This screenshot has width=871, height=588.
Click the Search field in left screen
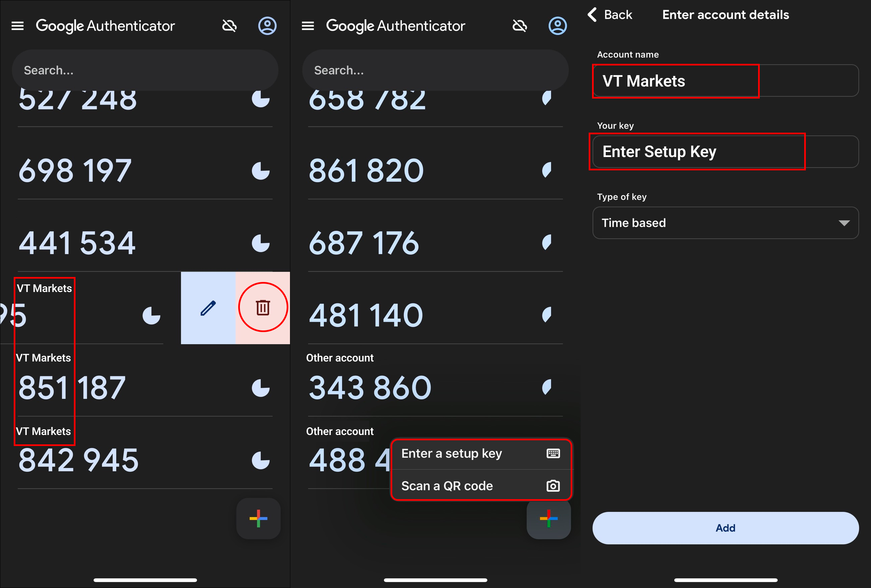(x=145, y=70)
